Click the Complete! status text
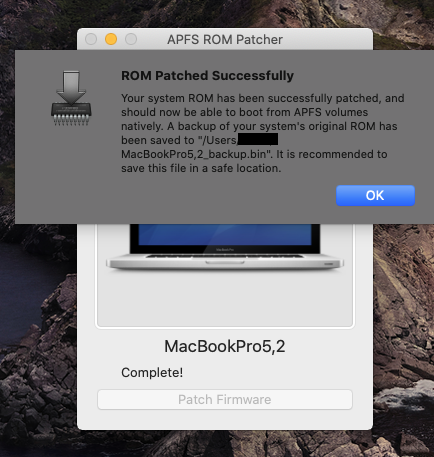The height and width of the screenshot is (457, 434). coord(152,372)
